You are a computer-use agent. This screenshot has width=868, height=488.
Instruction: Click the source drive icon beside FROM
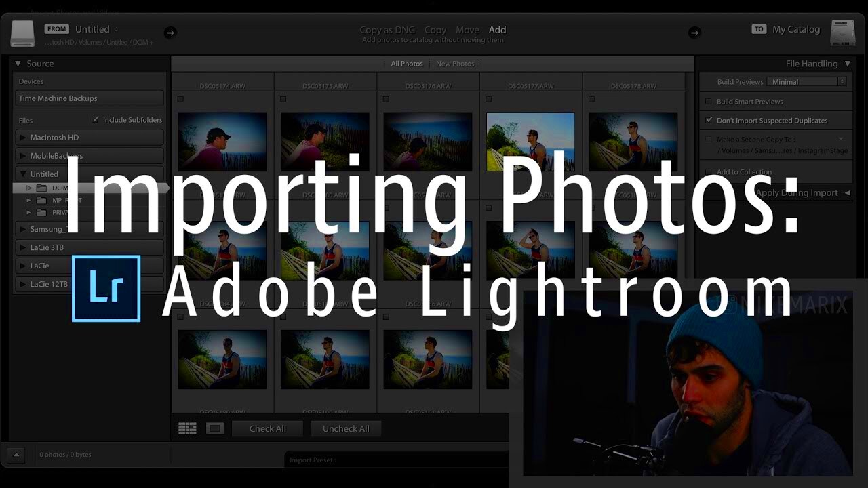(x=22, y=34)
